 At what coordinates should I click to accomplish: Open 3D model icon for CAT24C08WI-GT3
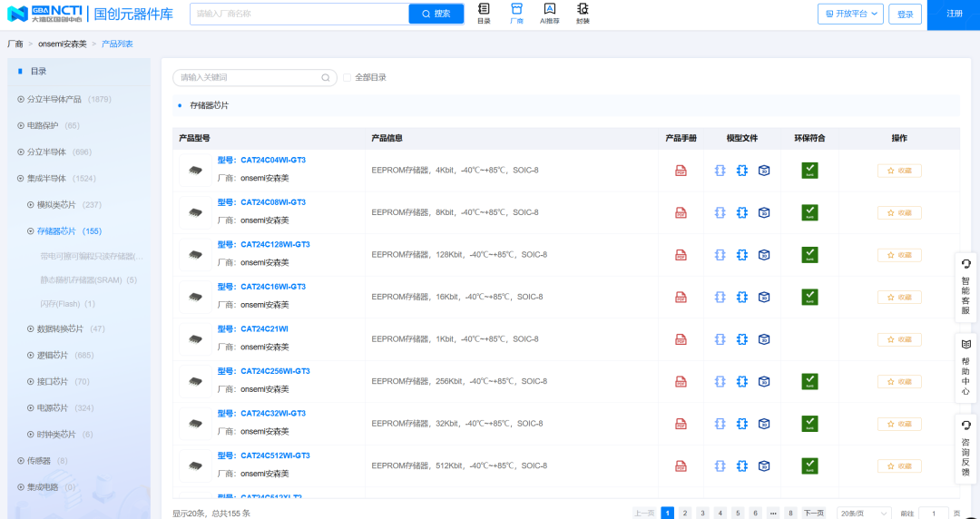click(x=764, y=212)
